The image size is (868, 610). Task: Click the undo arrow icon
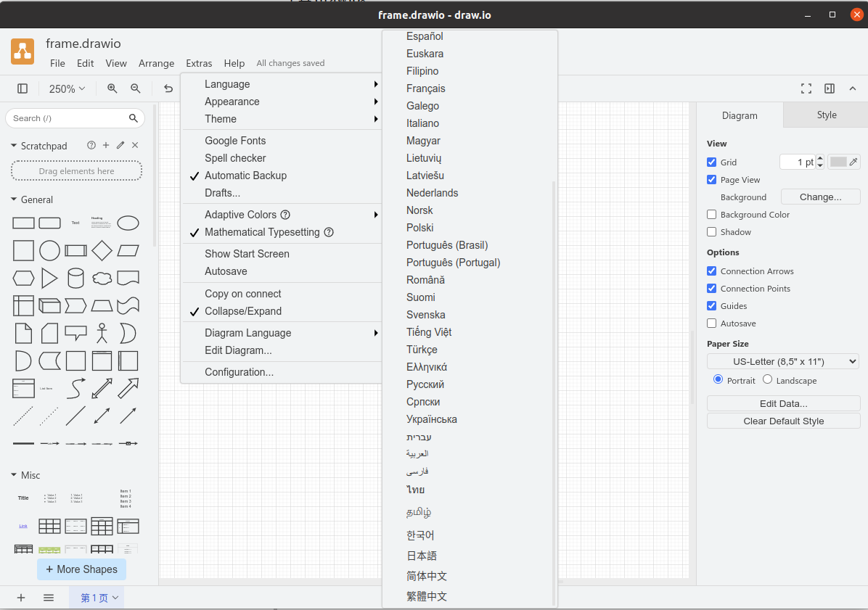[168, 88]
